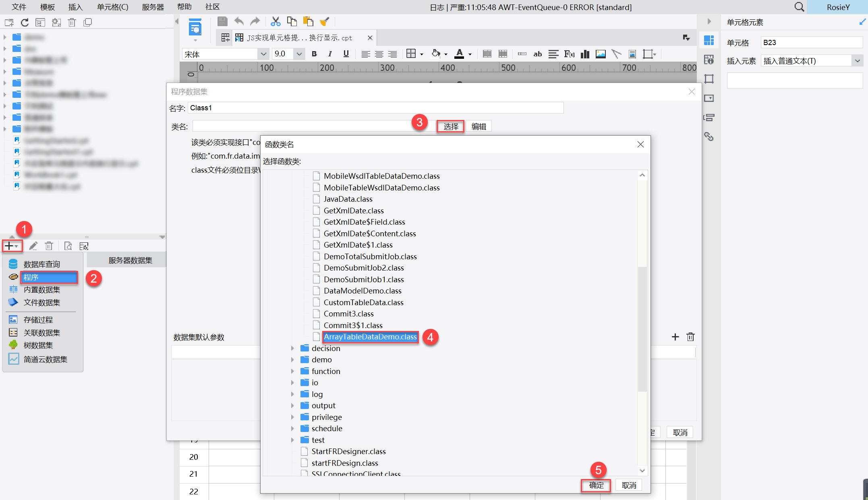This screenshot has width=868, height=500.
Task: Click add parameter plus icon
Action: [x=675, y=337]
